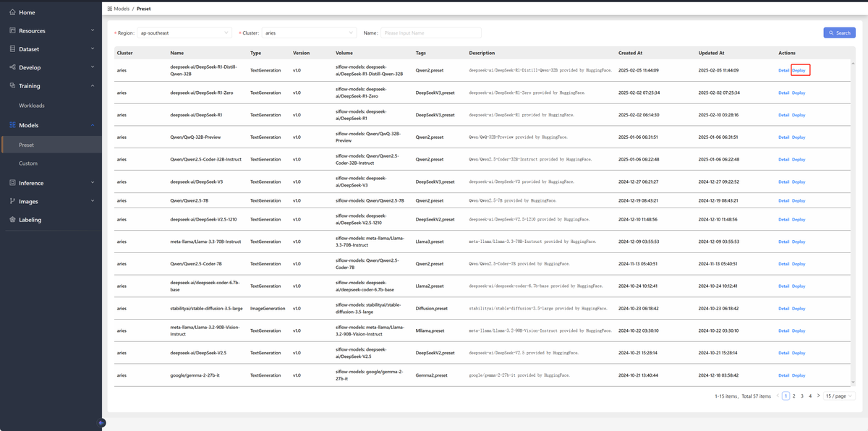This screenshot has width=868, height=431.
Task: Click Deploy for DeepSeek-R1-Distill-Qwen-32B
Action: point(799,70)
